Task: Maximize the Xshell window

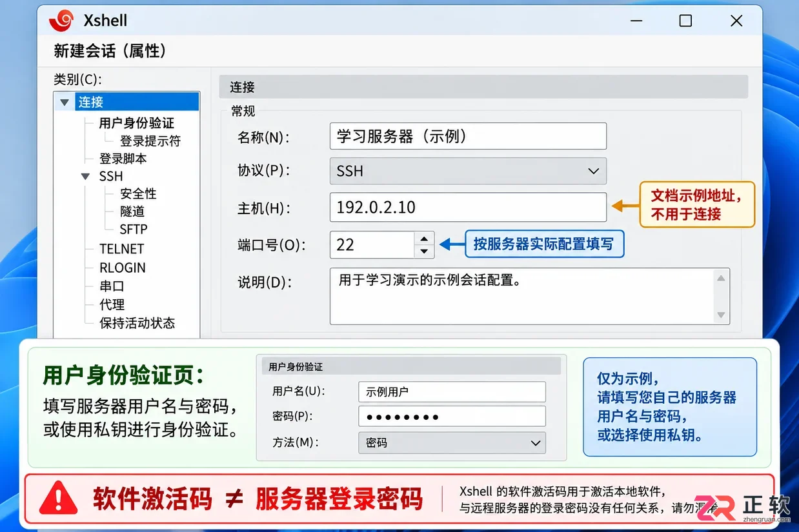Action: point(685,21)
